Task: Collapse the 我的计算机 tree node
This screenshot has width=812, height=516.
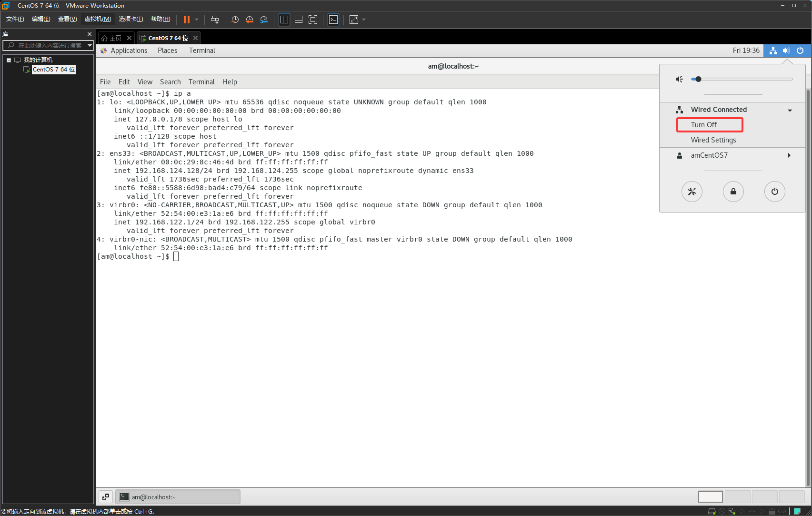Action: pos(9,60)
